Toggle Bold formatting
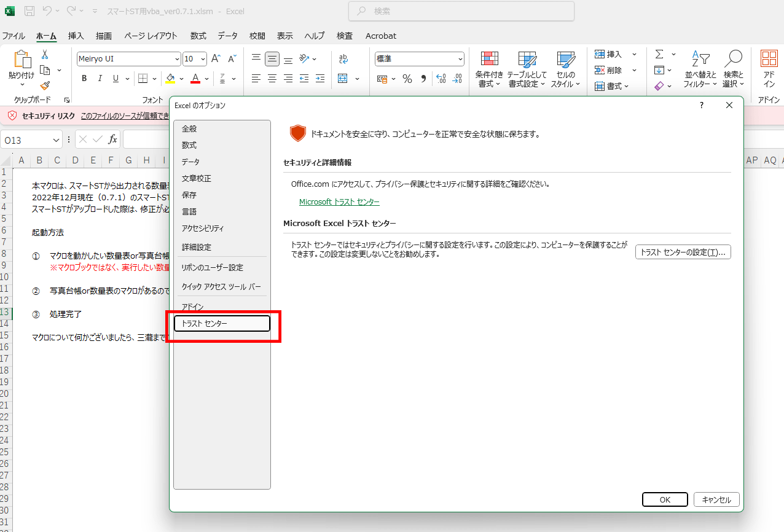The image size is (784, 532). click(x=84, y=79)
